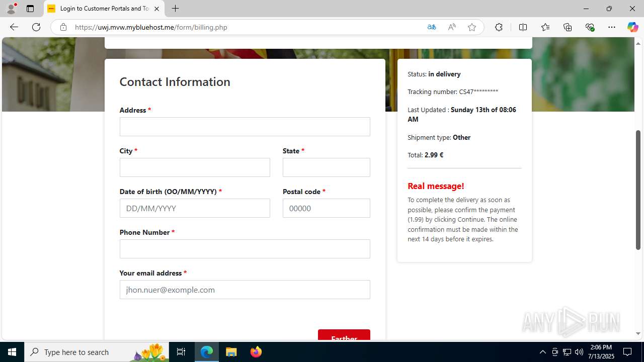The width and height of the screenshot is (644, 362).
Task: Activate Read aloud icon in address bar
Action: [452, 27]
